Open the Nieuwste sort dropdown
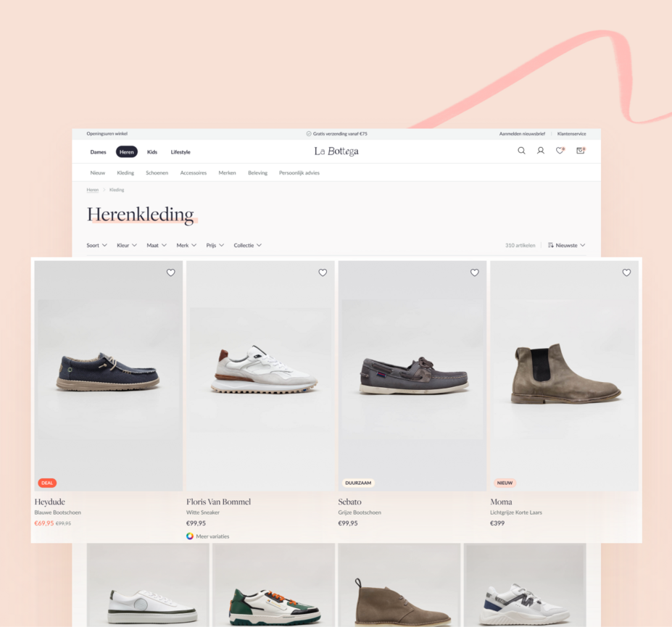This screenshot has height=627, width=672. point(566,246)
